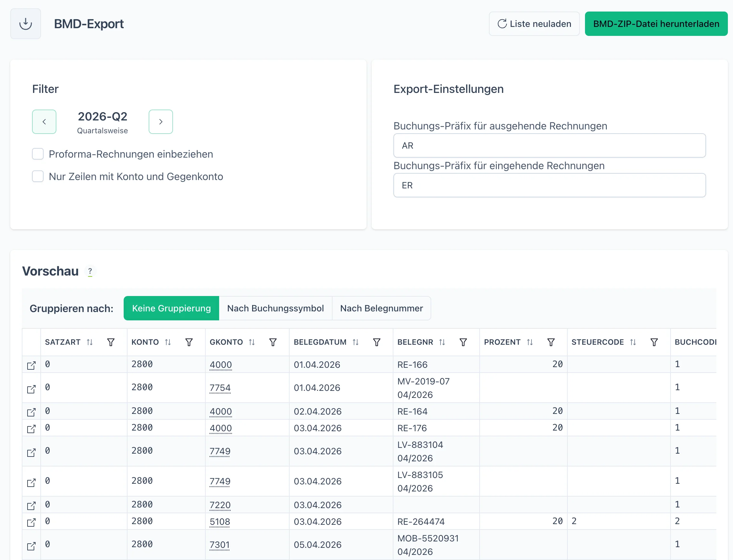The height and width of the screenshot is (560, 733).
Task: Filter the PROZENT column
Action: pos(551,342)
